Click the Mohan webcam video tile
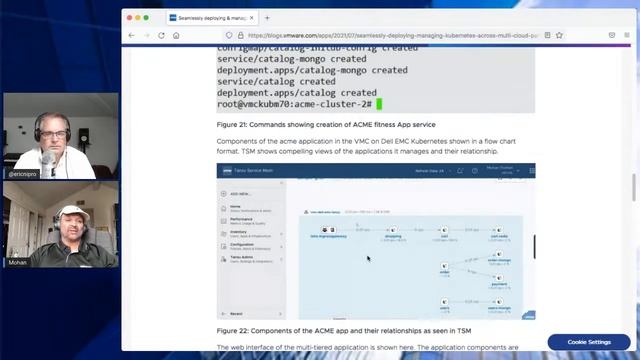640x360 pixels. [x=61, y=224]
